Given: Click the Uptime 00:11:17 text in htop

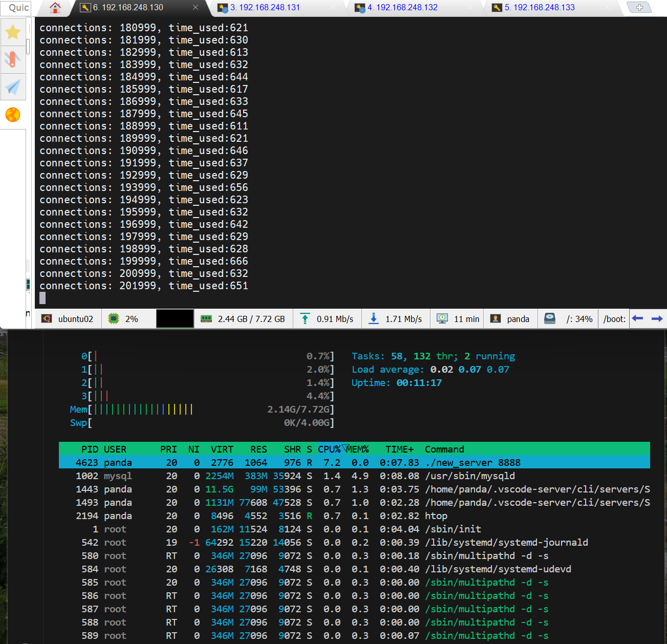Looking at the screenshot, I should (x=396, y=382).
